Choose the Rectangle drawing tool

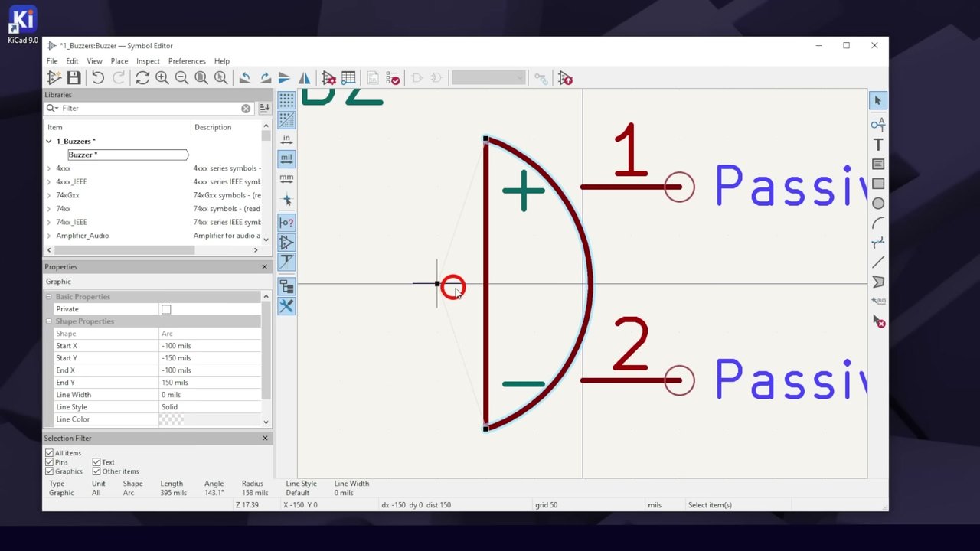point(878,184)
